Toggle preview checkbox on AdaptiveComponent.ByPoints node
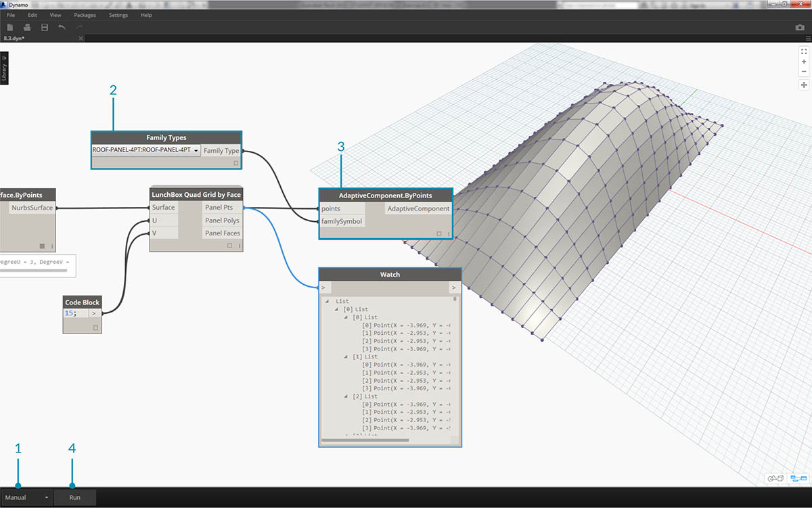 pyautogui.click(x=438, y=233)
